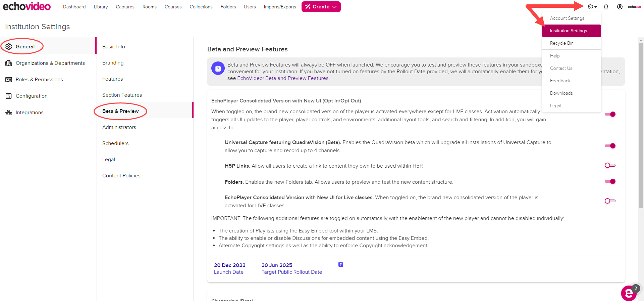Click the 20 Dec 2023 launch date

pos(230,265)
